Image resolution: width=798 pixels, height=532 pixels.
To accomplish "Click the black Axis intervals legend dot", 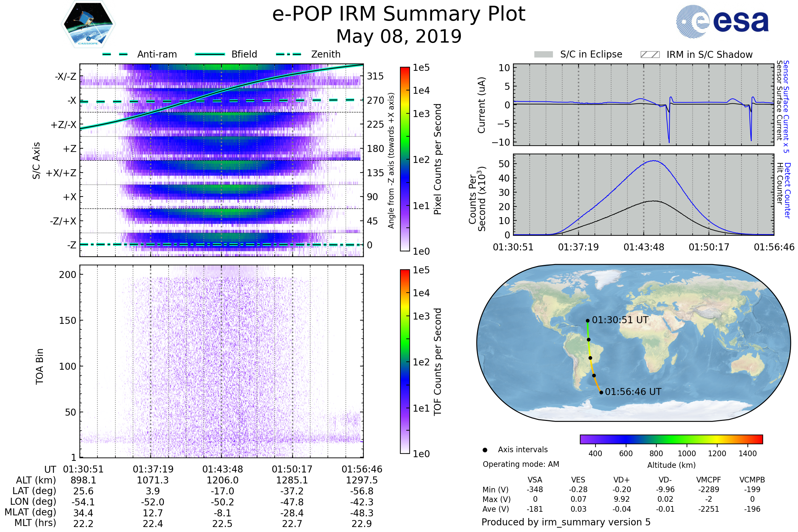I will [485, 450].
